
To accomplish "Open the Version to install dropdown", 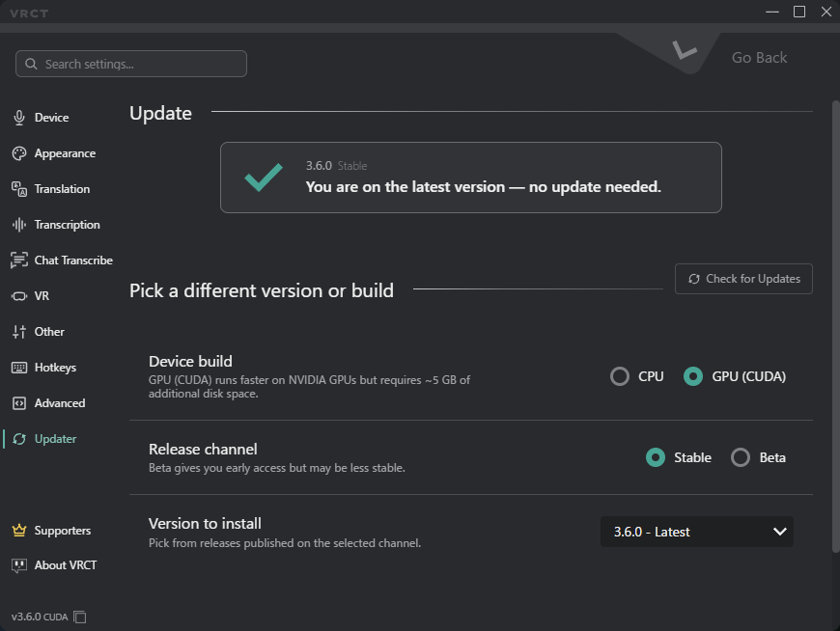I will (697, 532).
